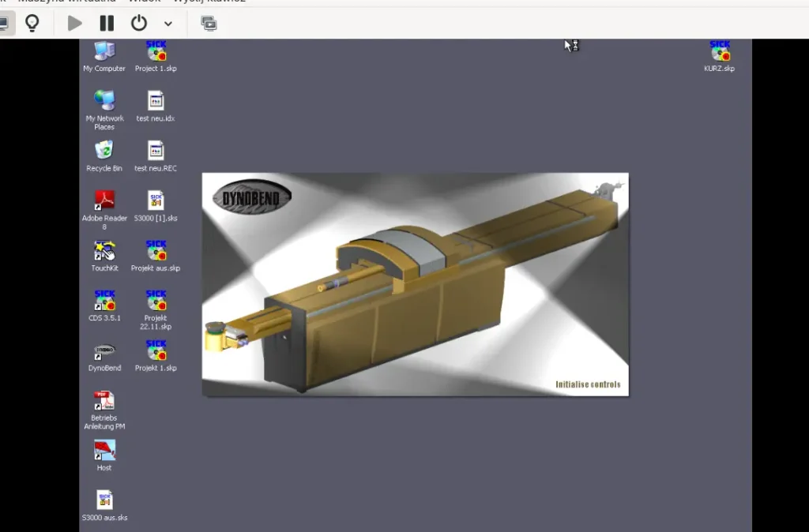Viewport: 809px width, 532px height.
Task: Select the Host desktop icon
Action: click(x=104, y=451)
